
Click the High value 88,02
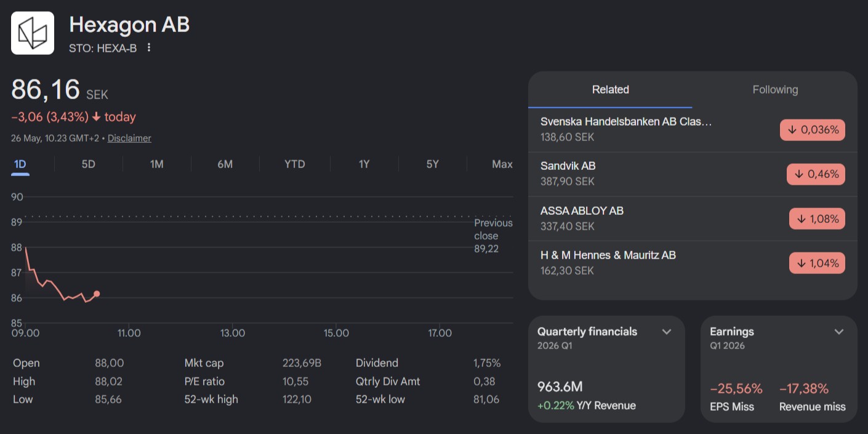tap(109, 381)
